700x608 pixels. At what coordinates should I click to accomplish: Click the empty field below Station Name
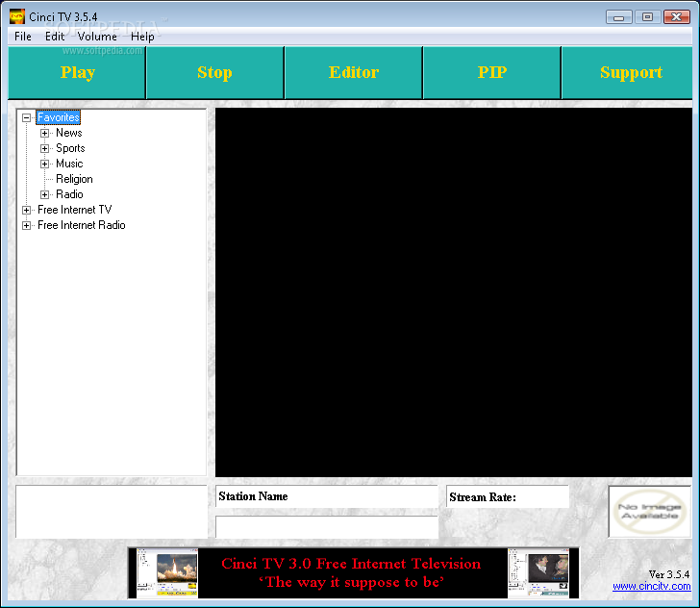[x=327, y=527]
